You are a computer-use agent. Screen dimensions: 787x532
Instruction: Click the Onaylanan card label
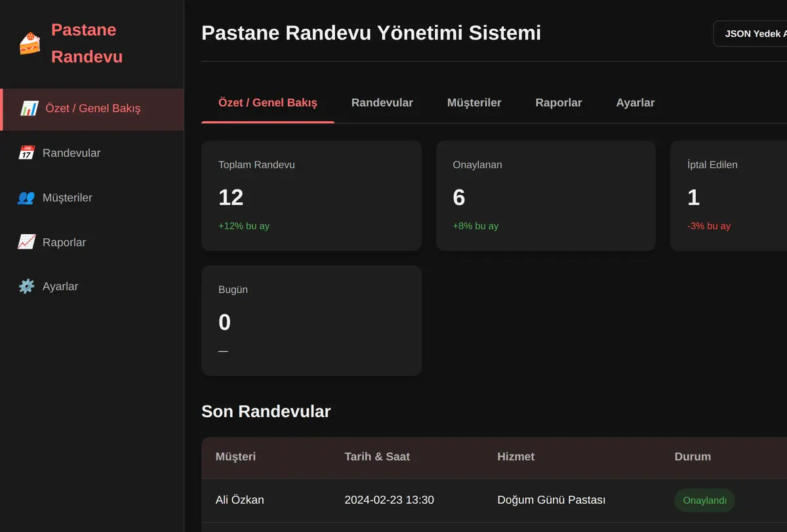(477, 165)
